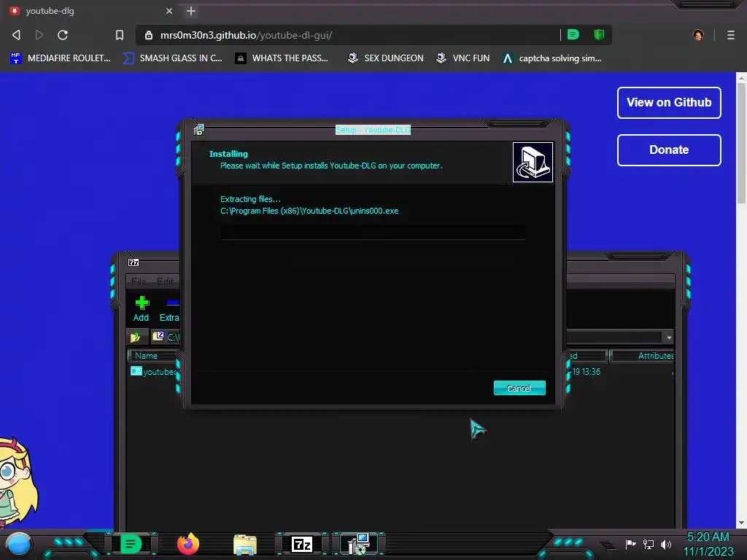Open the Edit menu in 7-Zip
The image size is (747, 560).
tap(166, 281)
